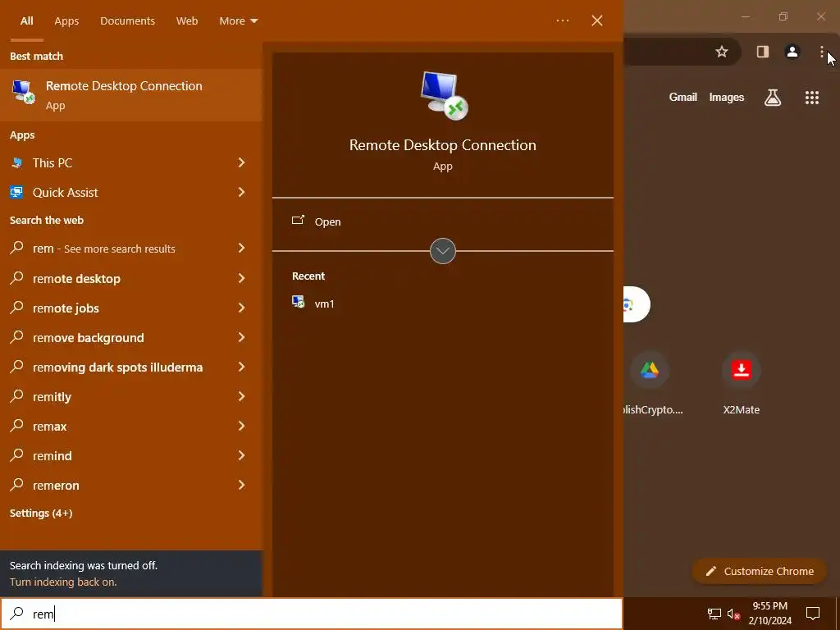This screenshot has height=630, width=840.
Task: Click the This PC app icon
Action: point(17,163)
